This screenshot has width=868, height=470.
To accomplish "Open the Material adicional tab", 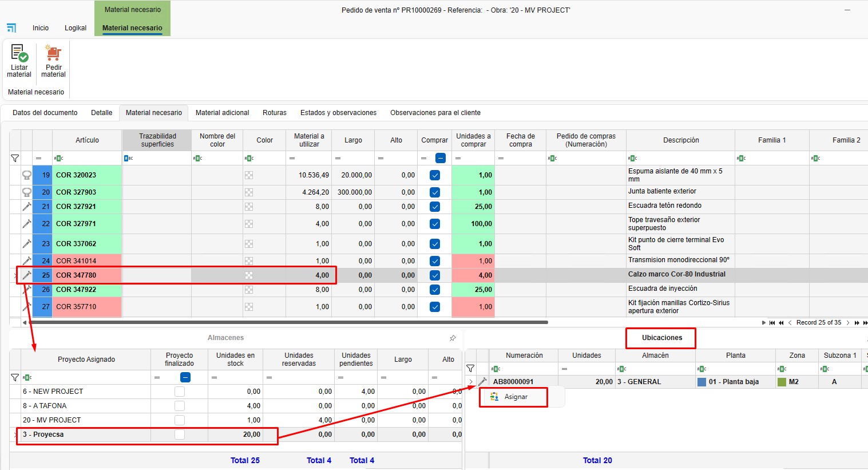I will tap(223, 113).
